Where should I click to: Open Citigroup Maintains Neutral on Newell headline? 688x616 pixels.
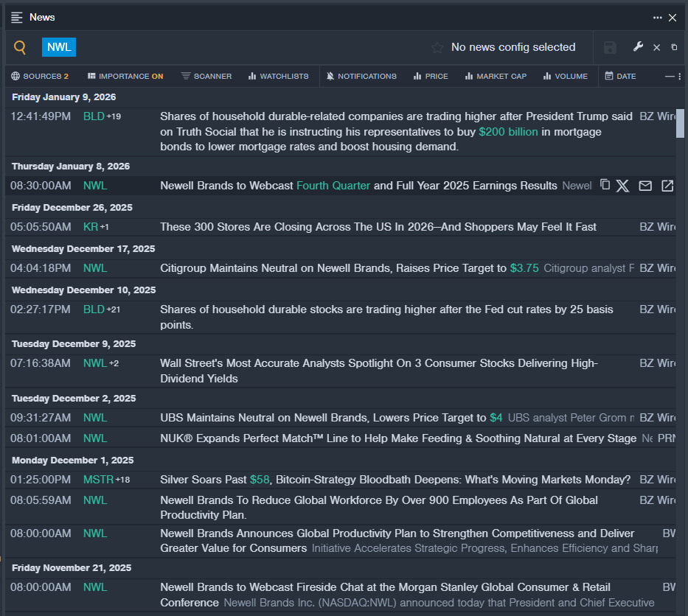point(333,268)
